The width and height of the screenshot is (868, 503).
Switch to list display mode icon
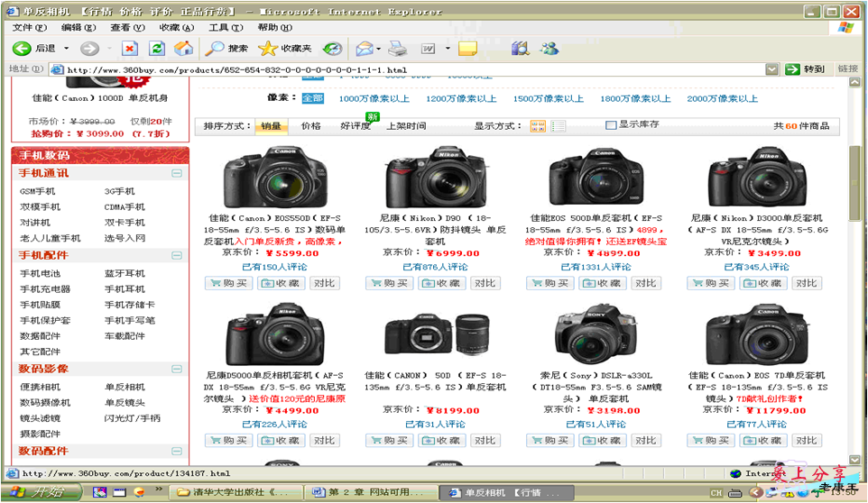558,126
